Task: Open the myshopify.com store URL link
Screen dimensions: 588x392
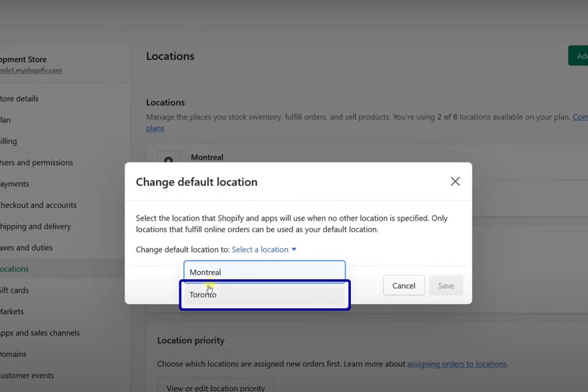Action: [x=31, y=70]
